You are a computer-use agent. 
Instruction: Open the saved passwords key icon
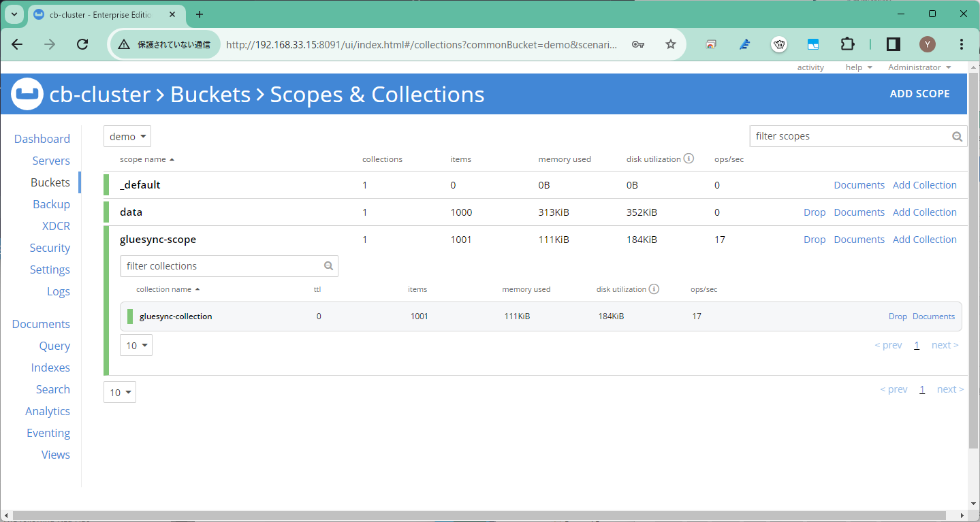pyautogui.click(x=638, y=44)
